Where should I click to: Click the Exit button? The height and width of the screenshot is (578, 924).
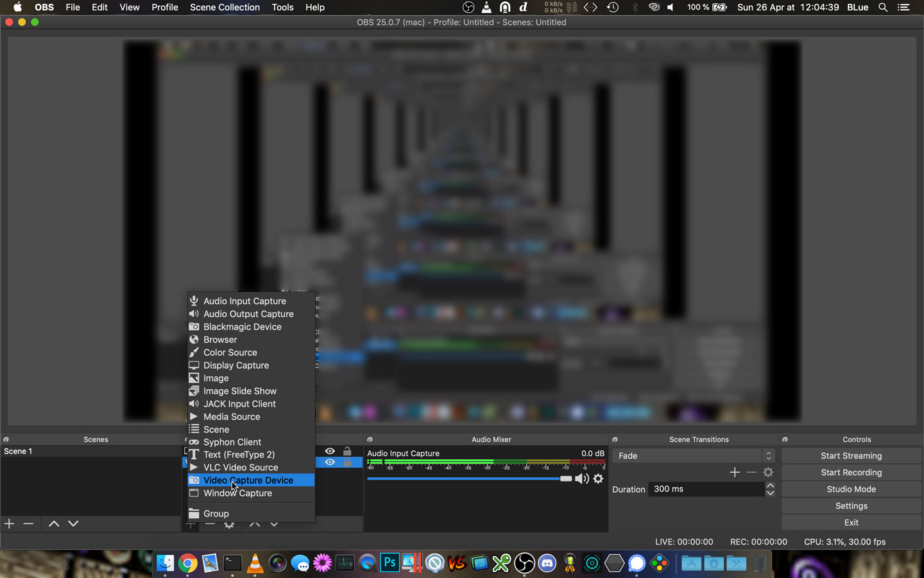[851, 522]
